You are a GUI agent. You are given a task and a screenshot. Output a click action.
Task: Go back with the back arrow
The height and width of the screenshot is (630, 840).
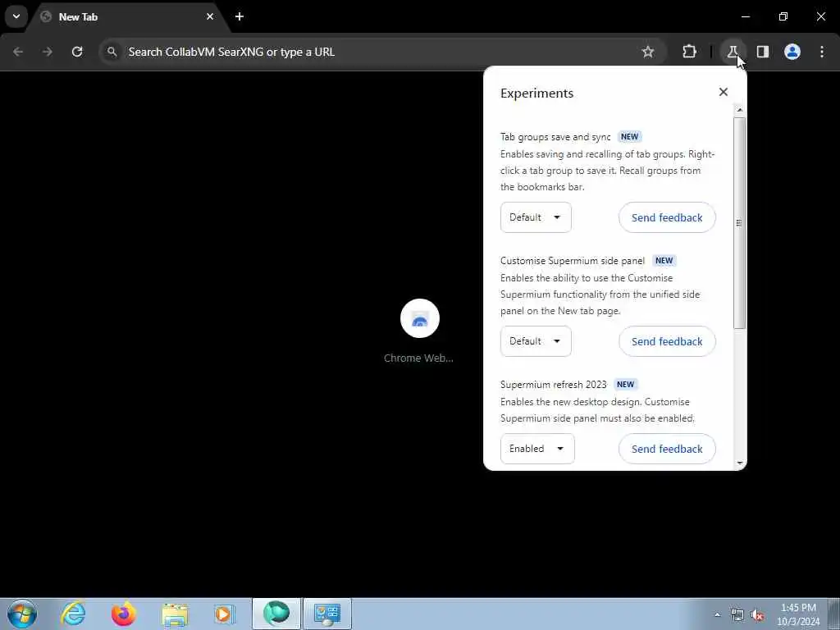tap(18, 52)
